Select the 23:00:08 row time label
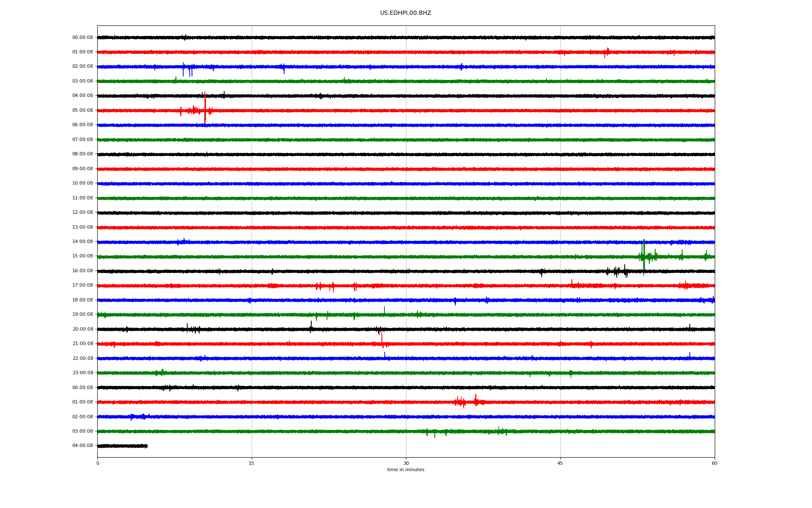812x508 pixels. pyautogui.click(x=82, y=373)
